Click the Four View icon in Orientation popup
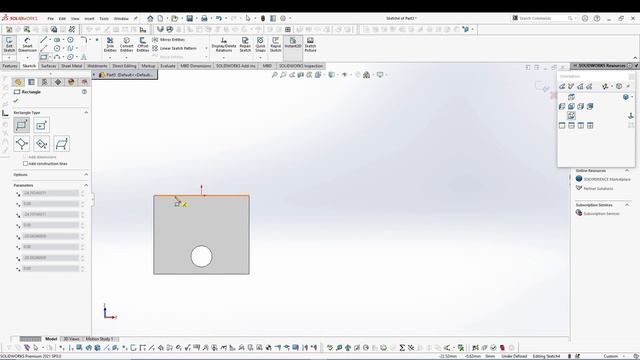 [590, 125]
